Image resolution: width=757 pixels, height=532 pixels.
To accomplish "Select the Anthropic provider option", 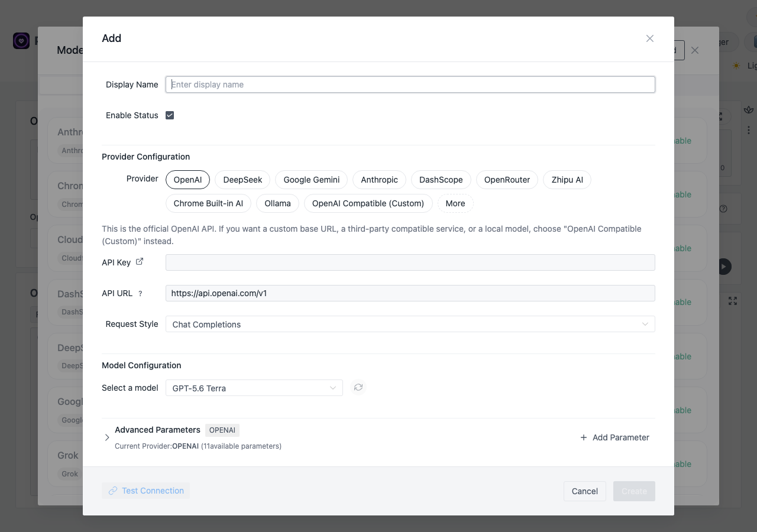I will (379, 180).
